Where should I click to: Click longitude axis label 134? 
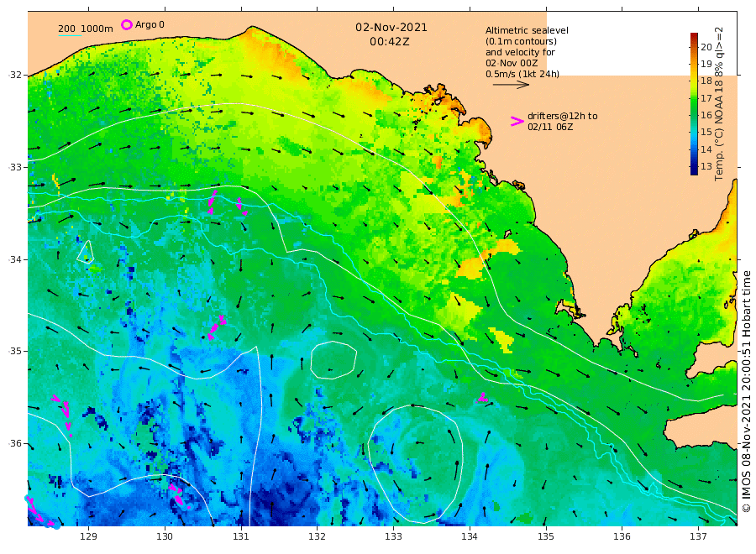(x=469, y=536)
